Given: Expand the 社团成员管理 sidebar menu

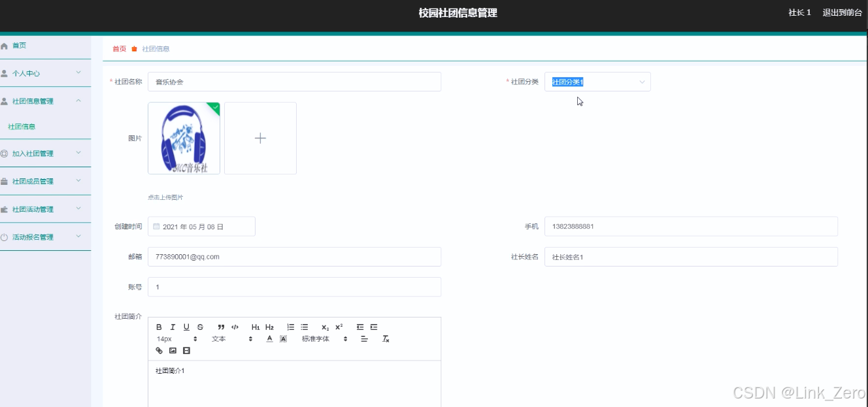Looking at the screenshot, I should pos(45,182).
